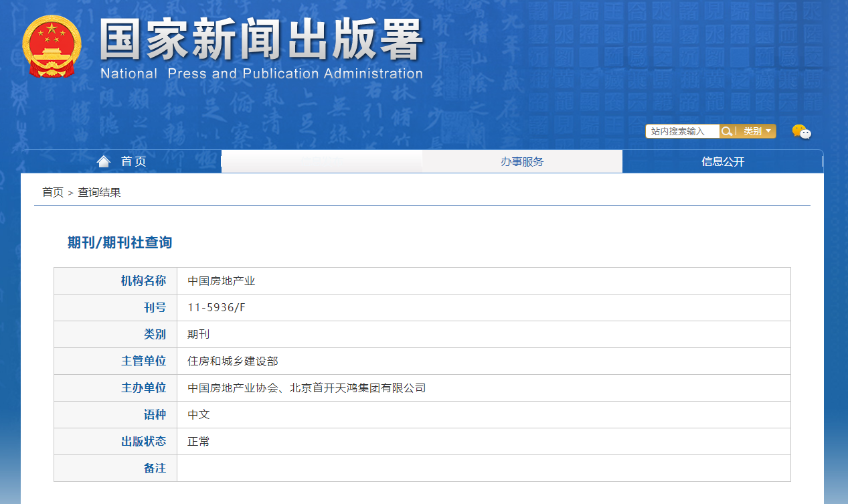848x504 pixels.
Task: Open the 信息公开 navigation tab
Action: point(723,161)
